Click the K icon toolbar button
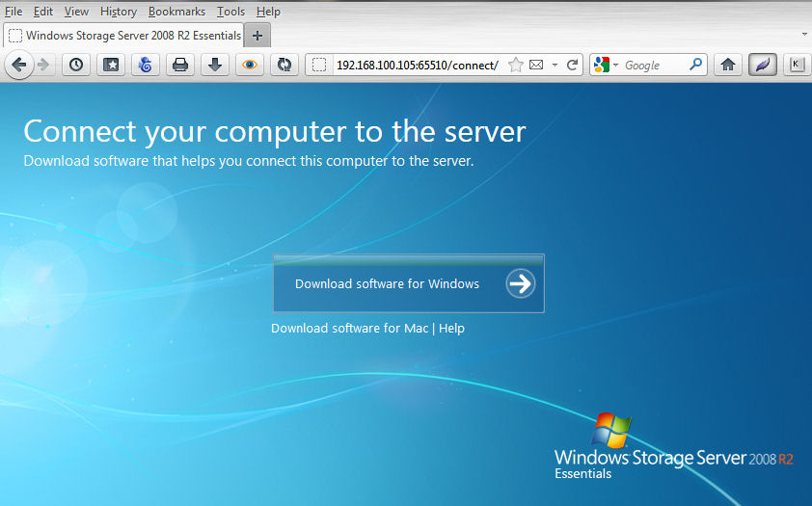Image resolution: width=812 pixels, height=506 pixels. click(x=797, y=65)
